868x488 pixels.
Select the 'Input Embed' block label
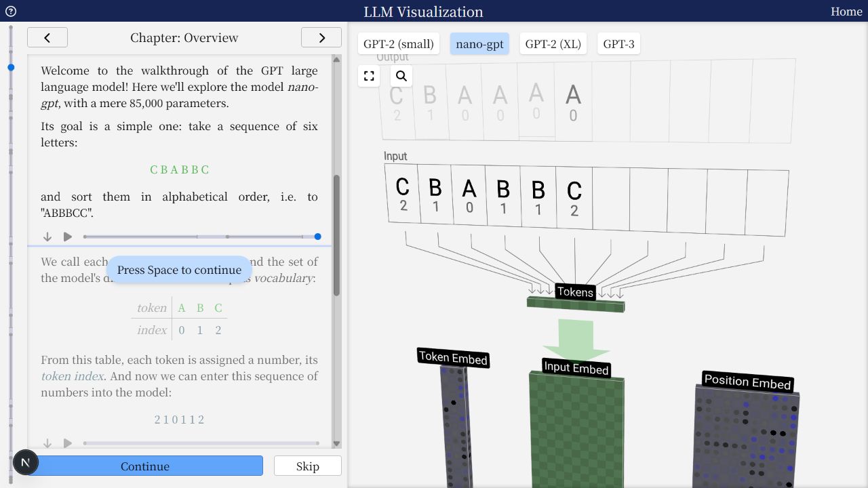(x=576, y=368)
